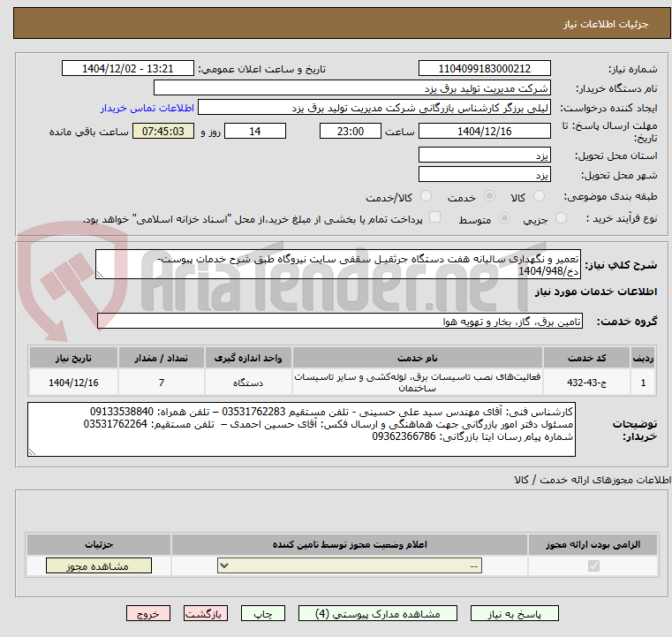Click row number 1 cell
Viewport: 672px width, 637px height.
pos(643,383)
